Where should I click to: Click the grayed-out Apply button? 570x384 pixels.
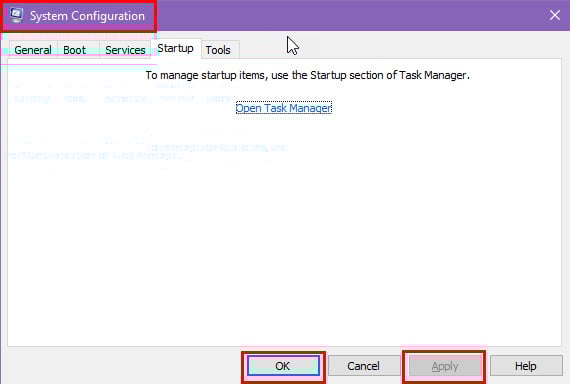click(445, 366)
